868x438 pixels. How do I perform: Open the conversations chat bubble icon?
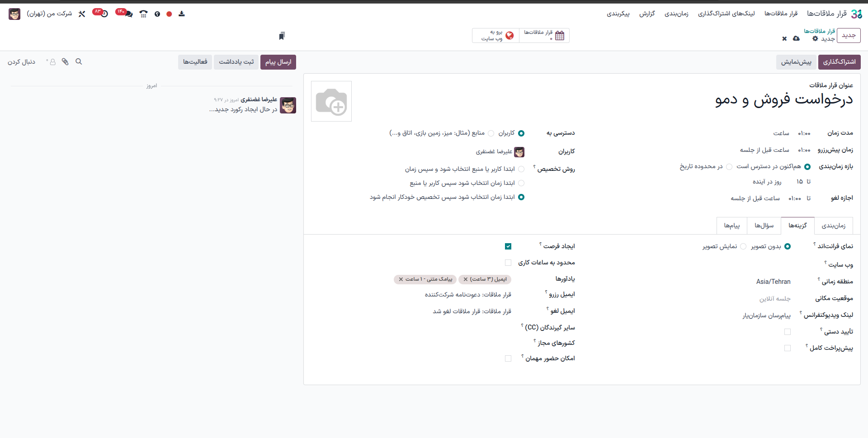129,14
